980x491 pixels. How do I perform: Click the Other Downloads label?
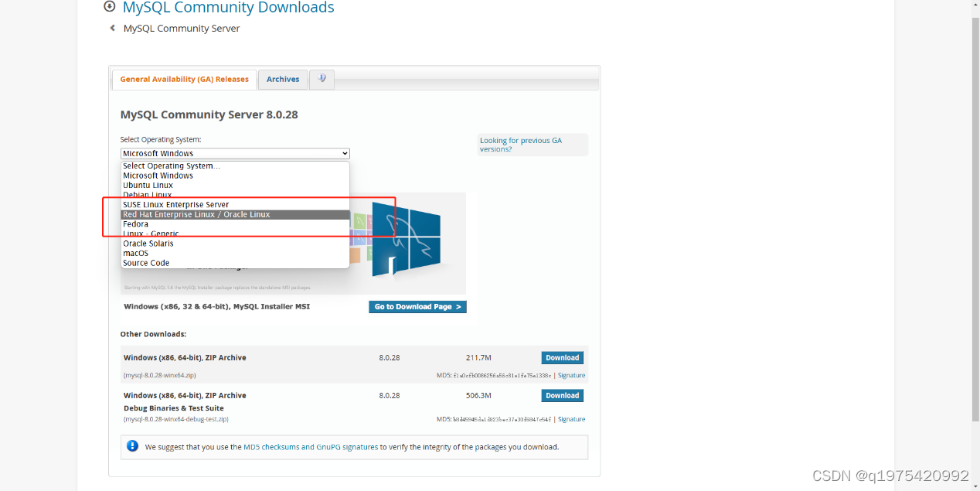153,334
